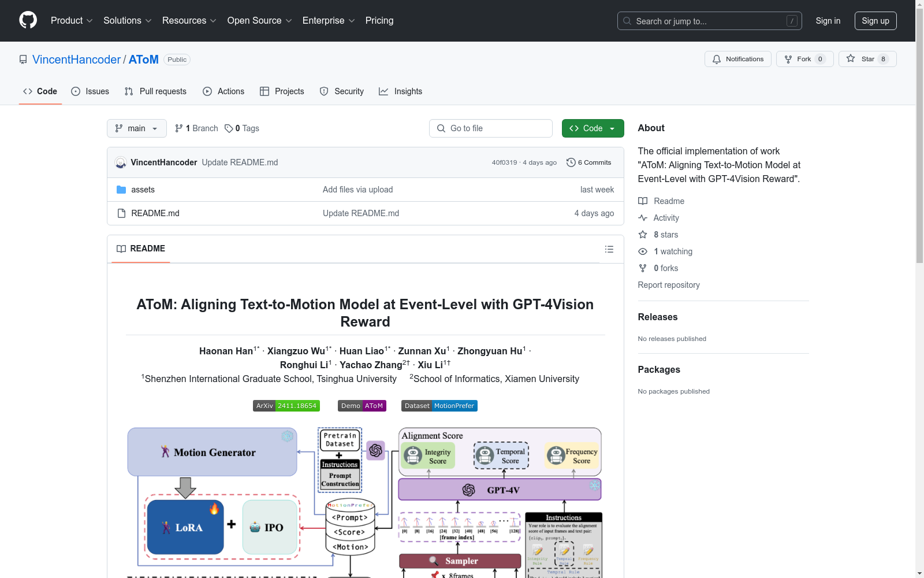Screen dimensions: 924x578
Task: Click the Search or jump to field
Action: tap(710, 21)
